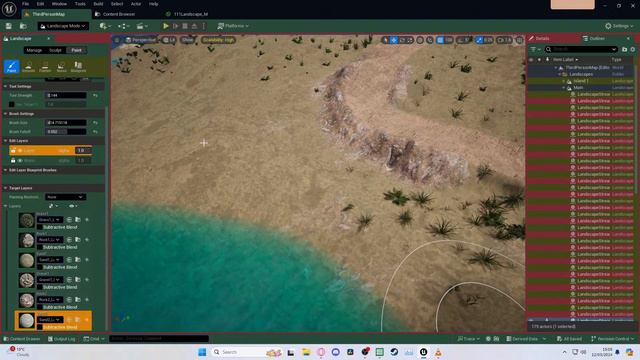The image size is (640, 360).
Task: Click the green Play button
Action: pos(166,26)
